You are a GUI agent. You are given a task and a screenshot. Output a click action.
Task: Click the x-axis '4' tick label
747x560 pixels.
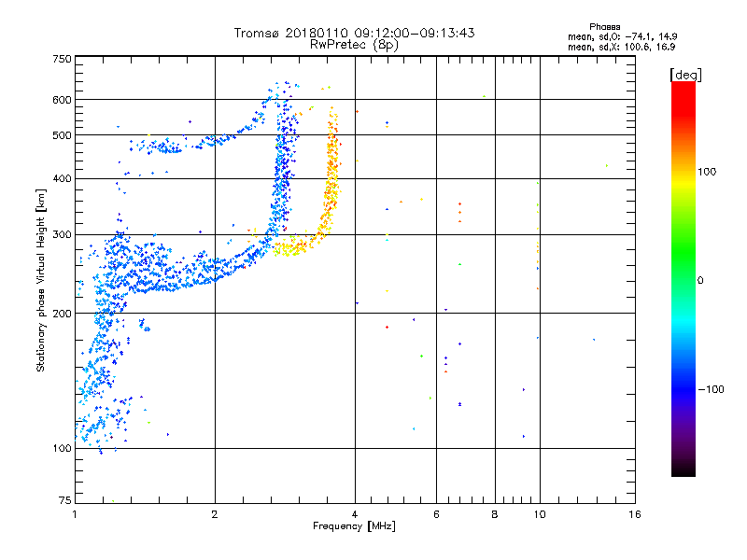click(355, 514)
